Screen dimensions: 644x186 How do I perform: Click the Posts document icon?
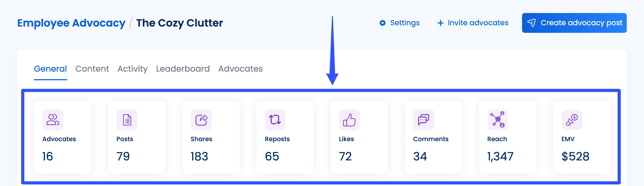127,120
